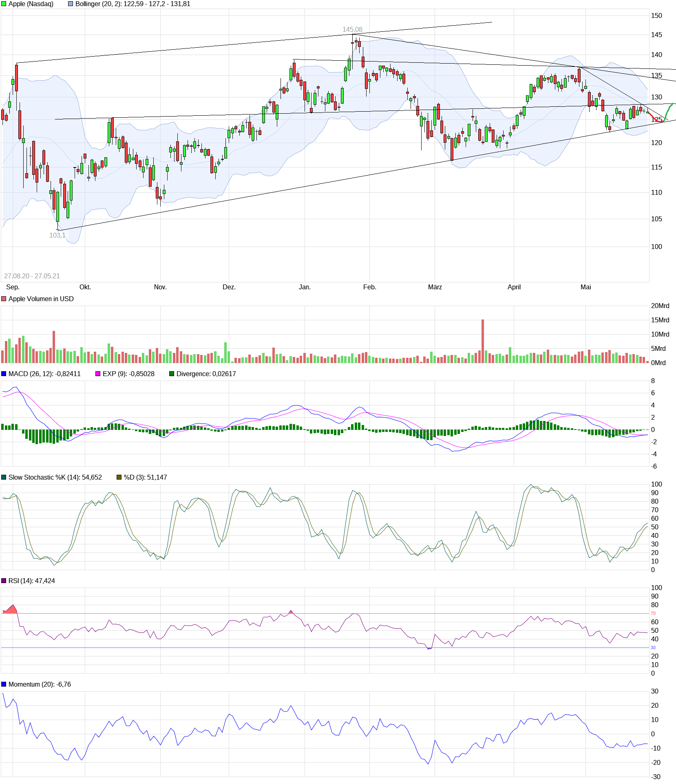
Task: Click the blue MACD indicator legend icon
Action: pos(4,373)
